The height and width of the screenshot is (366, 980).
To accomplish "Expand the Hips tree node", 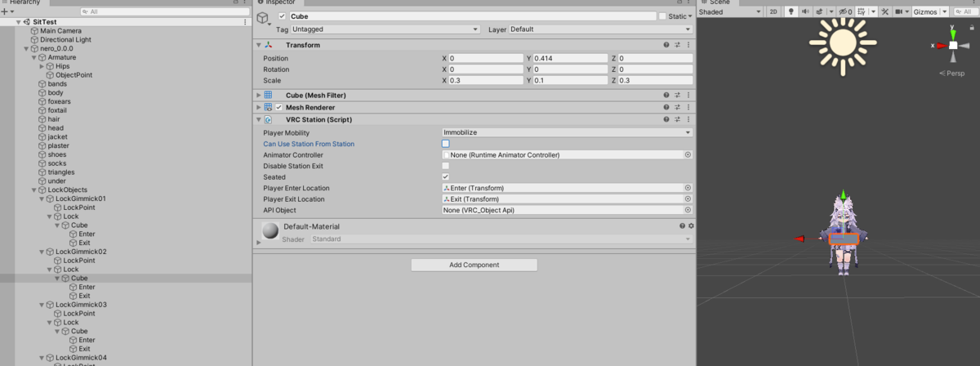I will click(42, 66).
